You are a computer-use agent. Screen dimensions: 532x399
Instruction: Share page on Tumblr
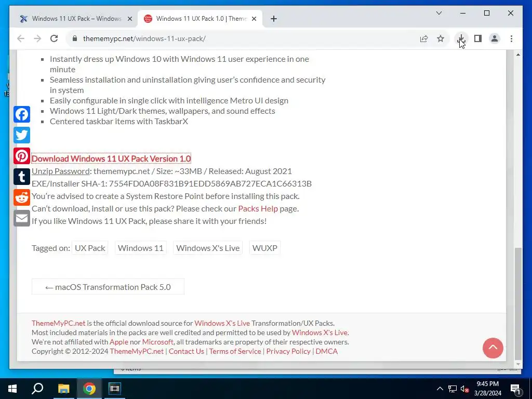tap(22, 177)
